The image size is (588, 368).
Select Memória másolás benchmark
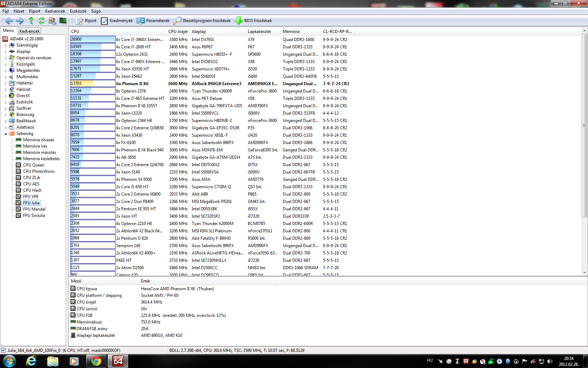coord(39,152)
